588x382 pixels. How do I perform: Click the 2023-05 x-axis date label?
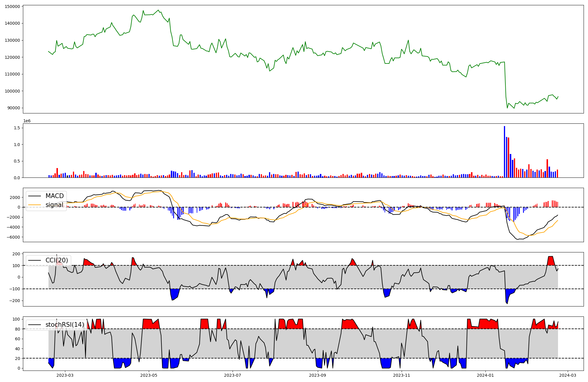click(x=149, y=375)
